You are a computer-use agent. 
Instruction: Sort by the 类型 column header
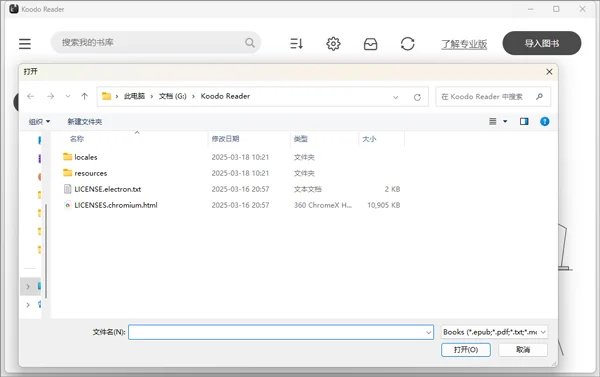point(301,139)
